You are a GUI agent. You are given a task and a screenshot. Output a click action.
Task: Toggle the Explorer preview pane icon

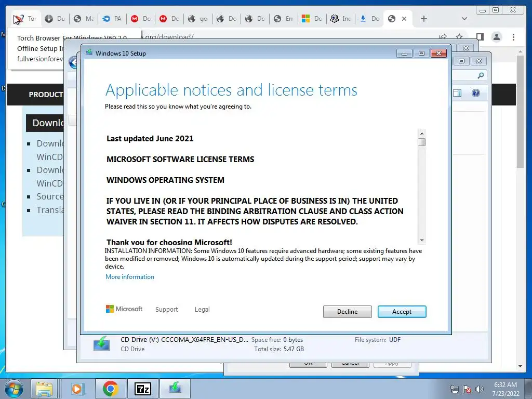(457, 93)
